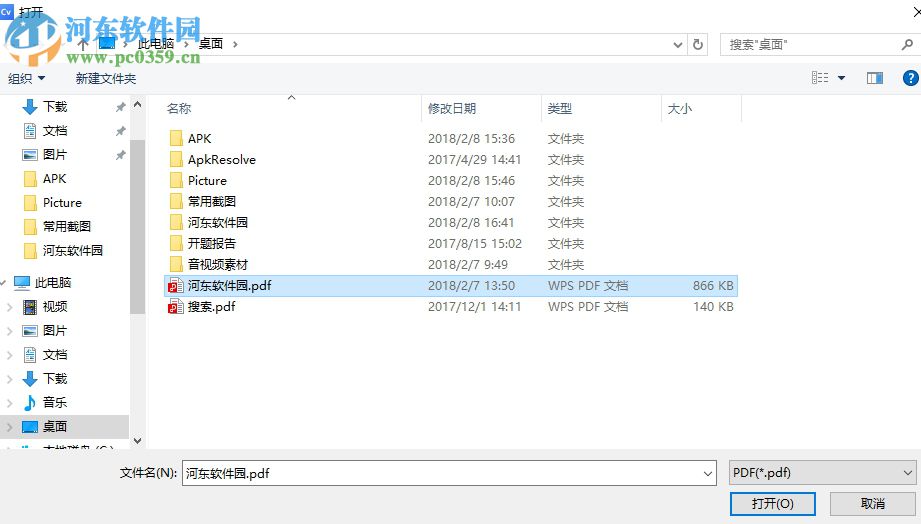Click the APK folder icon in file list
The image size is (921, 524).
pos(176,139)
